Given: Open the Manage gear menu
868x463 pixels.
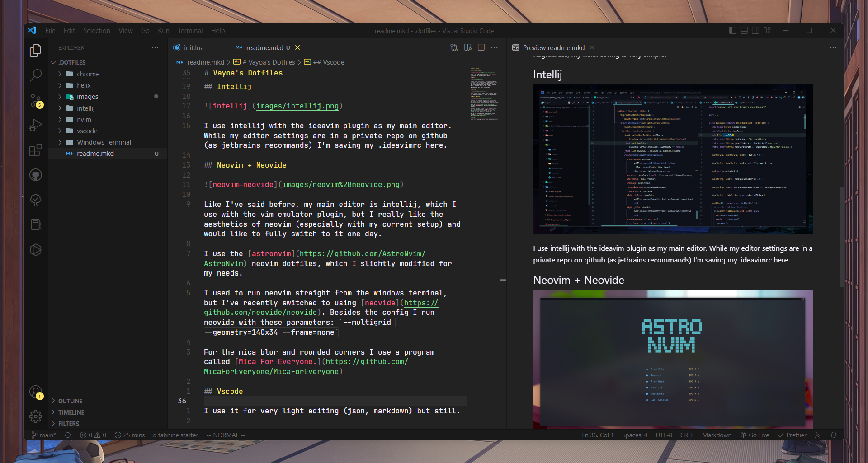Looking at the screenshot, I should tap(35, 416).
